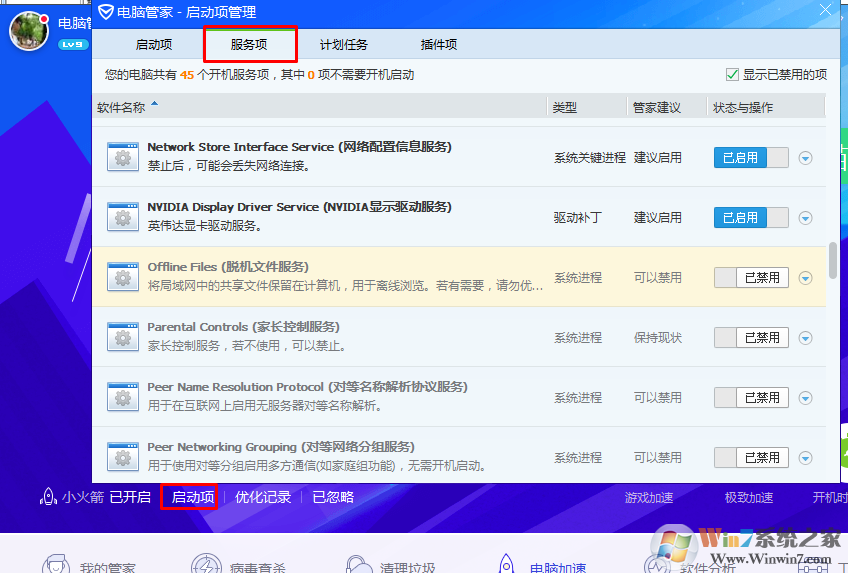
Task: Open 病毒查杀 in bottom navigation
Action: (238, 565)
